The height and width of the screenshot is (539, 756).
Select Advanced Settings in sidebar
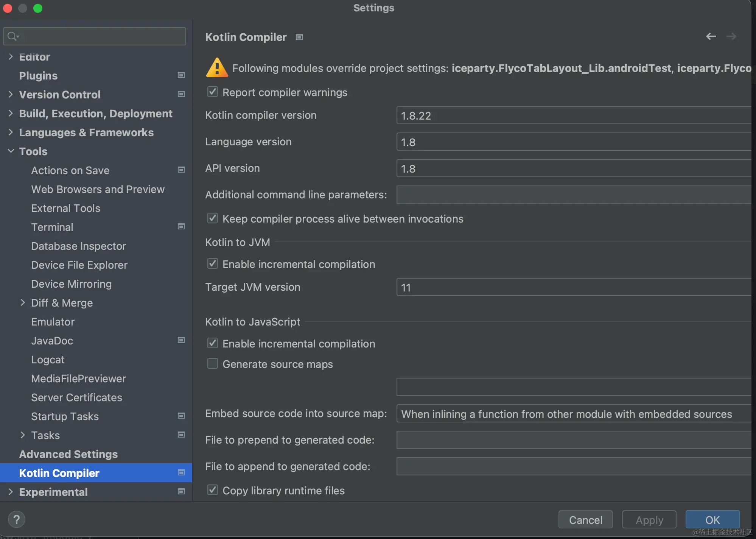coord(68,454)
